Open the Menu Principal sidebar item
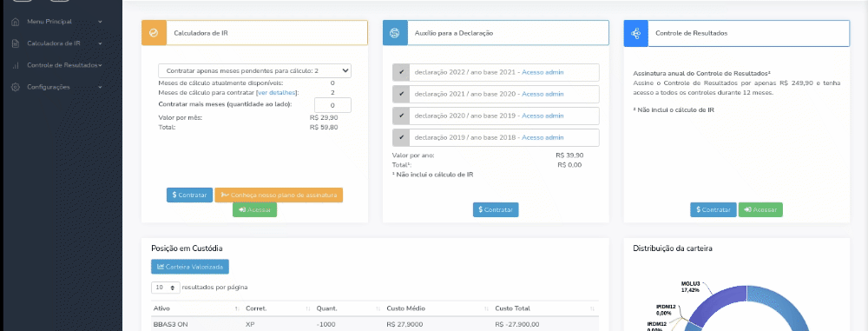868x331 pixels. (x=49, y=22)
